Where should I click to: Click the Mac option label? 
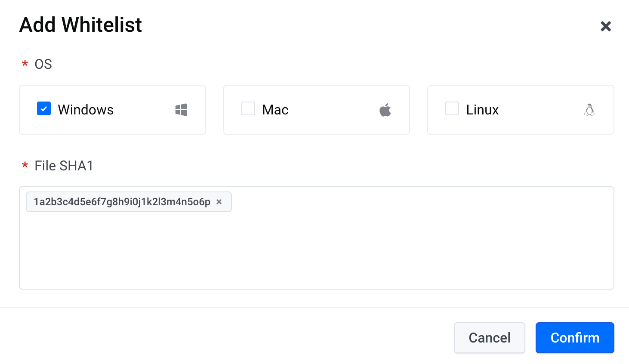click(275, 110)
